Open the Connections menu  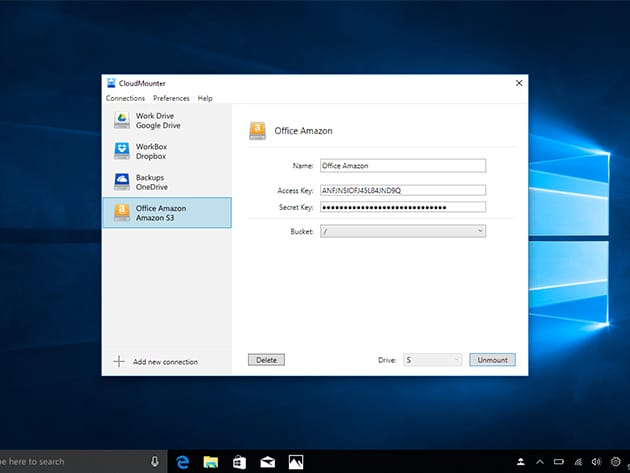coord(125,98)
